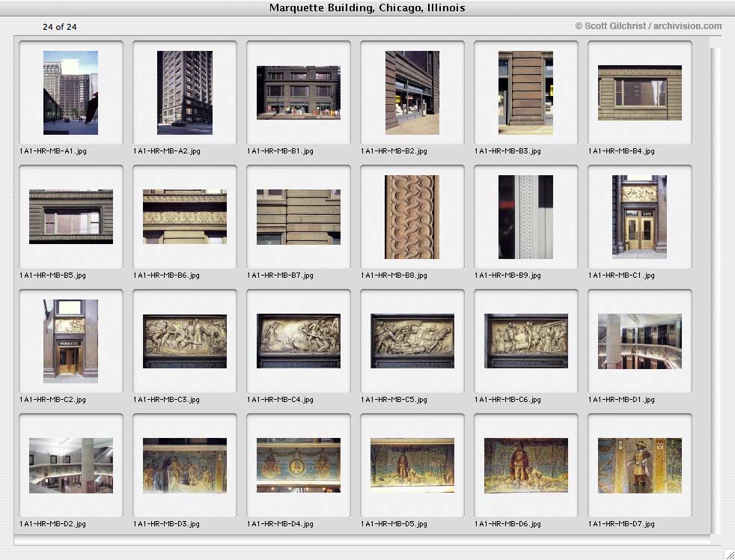735x560 pixels.
Task: Pick the caption text "1A1-HR-MB-D7.jpg"
Action: (x=621, y=524)
